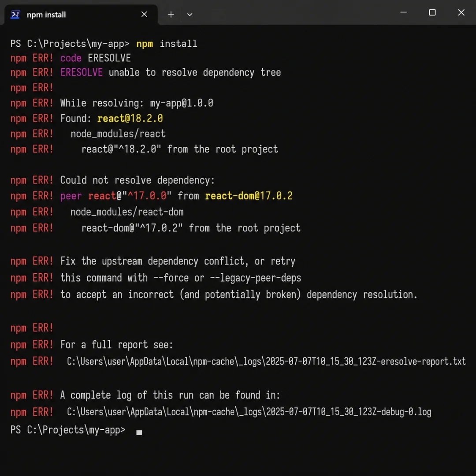Image resolution: width=476 pixels, height=476 pixels.
Task: Click "to accept an incorrect" resolution line
Action: tap(239, 294)
